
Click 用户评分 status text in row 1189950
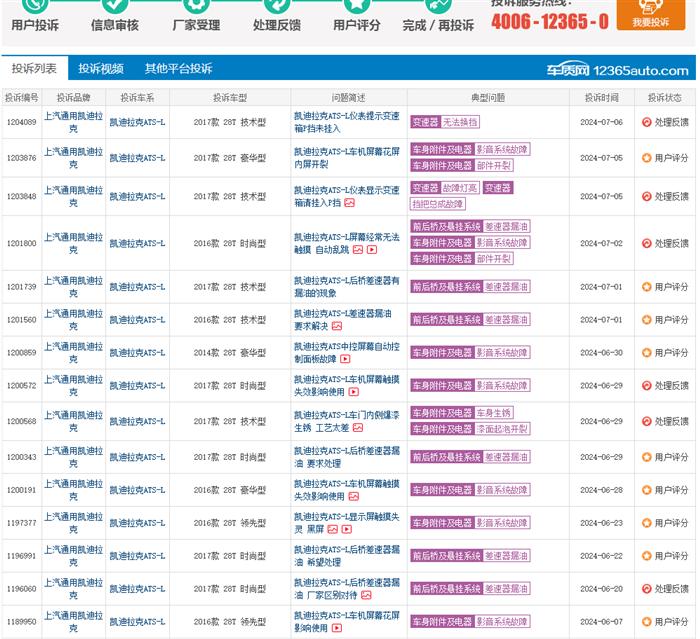[x=671, y=622]
